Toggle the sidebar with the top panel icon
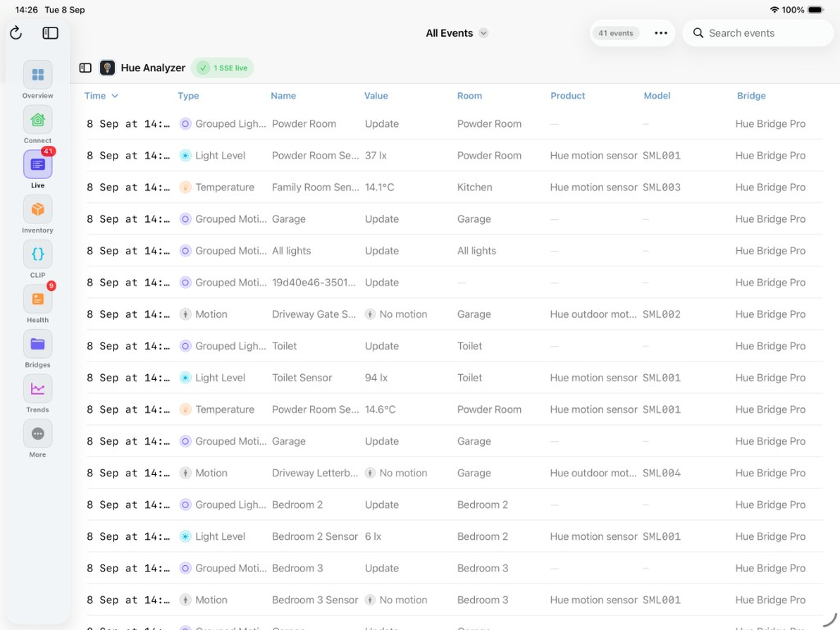Image resolution: width=840 pixels, height=630 pixels. 50,33
